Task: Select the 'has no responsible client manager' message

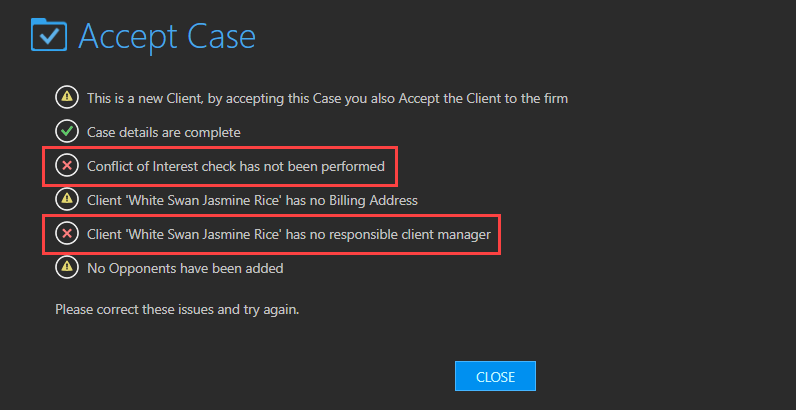Action: pyautogui.click(x=289, y=234)
